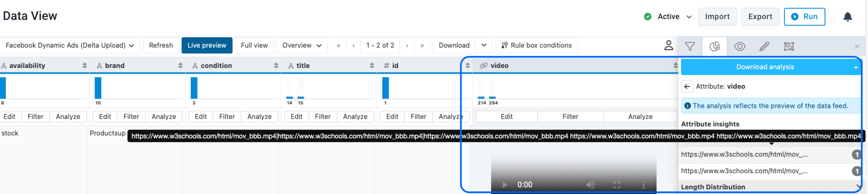Screen dimensions: 868x194
Task: Open the funnel filter panel
Action: point(690,46)
